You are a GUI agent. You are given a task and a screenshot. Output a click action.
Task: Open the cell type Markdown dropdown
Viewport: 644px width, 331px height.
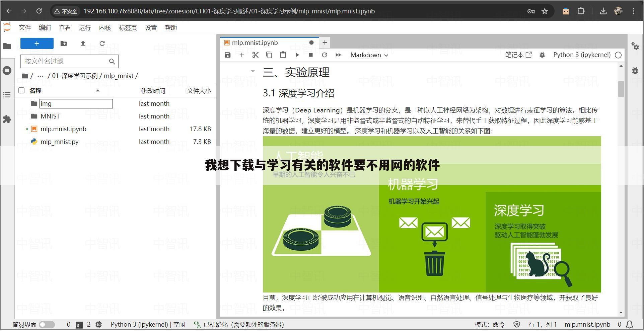(x=369, y=55)
